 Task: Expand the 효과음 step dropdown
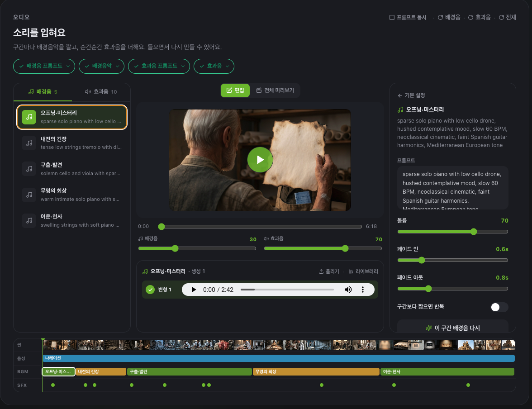[214, 66]
